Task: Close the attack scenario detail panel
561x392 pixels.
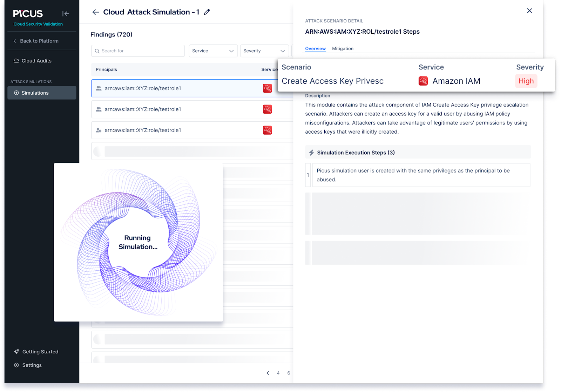Action: point(529,11)
